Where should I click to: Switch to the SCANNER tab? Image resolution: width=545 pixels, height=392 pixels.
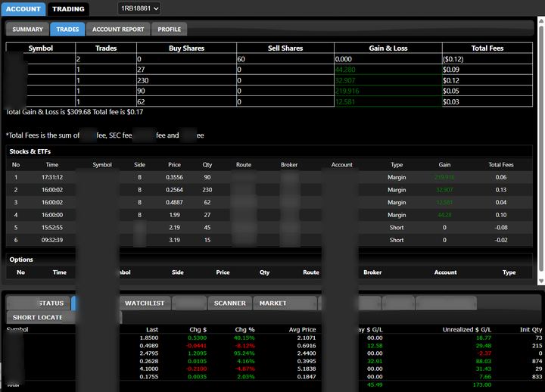(x=230, y=303)
